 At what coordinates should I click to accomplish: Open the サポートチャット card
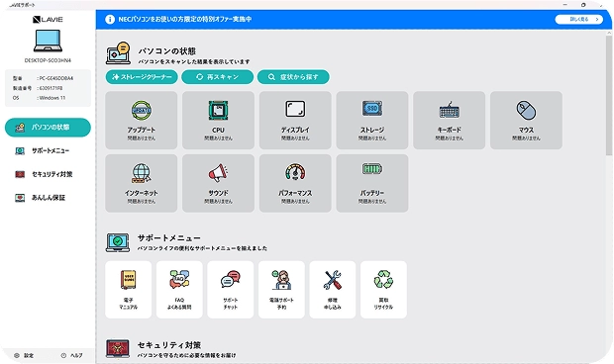[230, 290]
